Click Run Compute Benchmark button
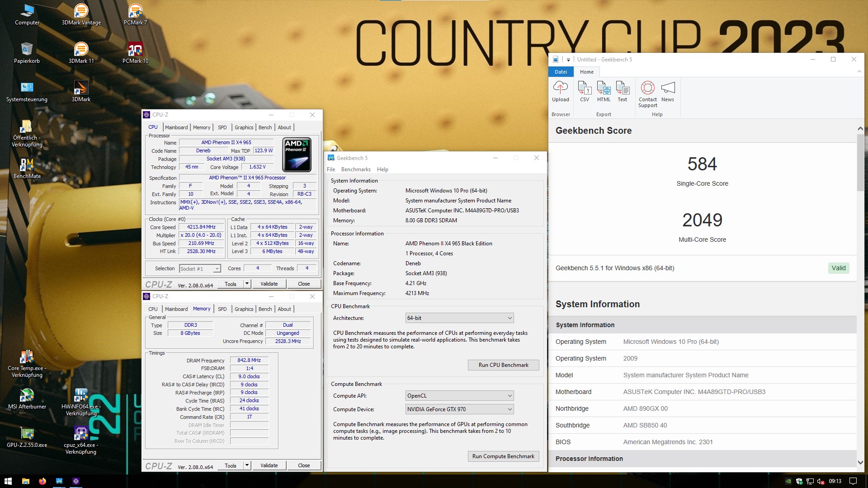Image resolution: width=868 pixels, height=488 pixels. (503, 456)
